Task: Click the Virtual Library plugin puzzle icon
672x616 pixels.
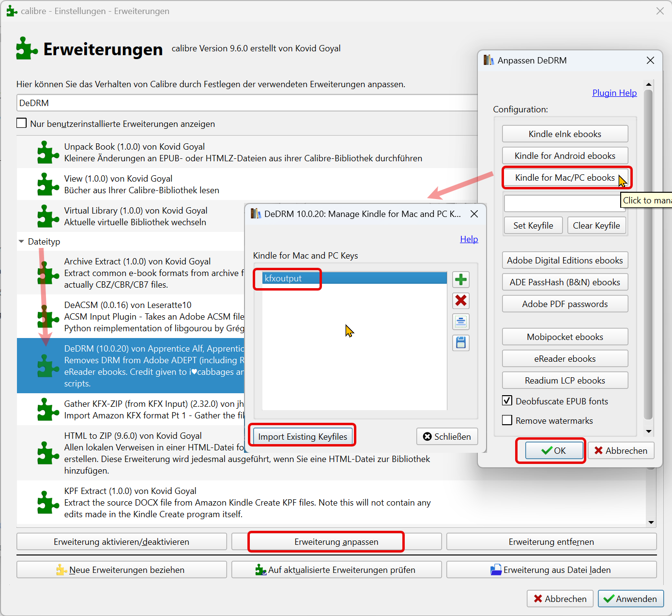Action: point(48,216)
